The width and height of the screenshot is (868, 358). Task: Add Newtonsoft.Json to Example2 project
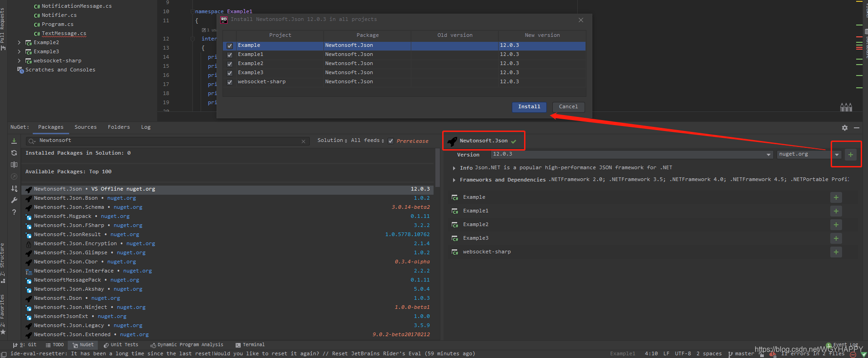click(836, 225)
